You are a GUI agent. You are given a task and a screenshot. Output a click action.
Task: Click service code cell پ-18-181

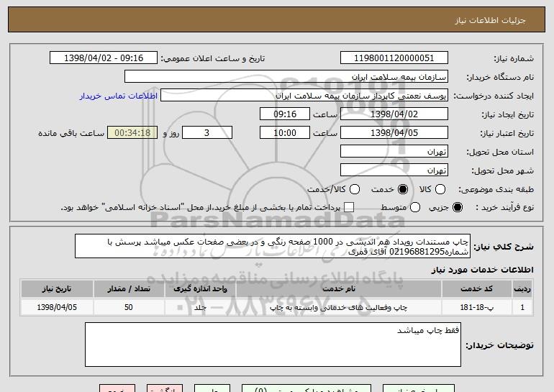pos(476,307)
